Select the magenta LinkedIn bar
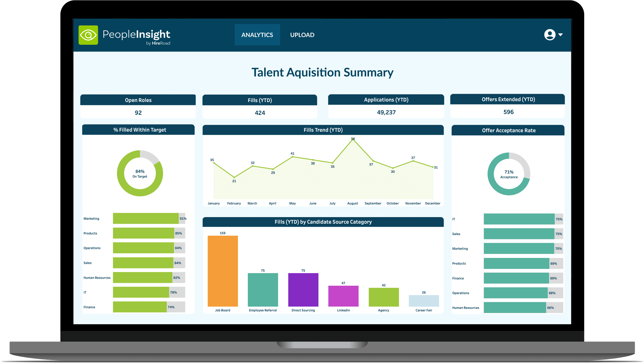 coord(343,296)
